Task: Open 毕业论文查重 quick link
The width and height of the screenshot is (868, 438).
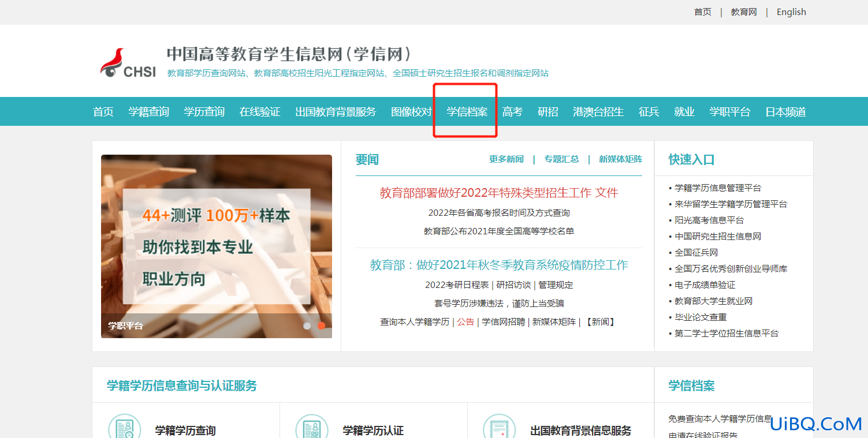Action: click(701, 317)
